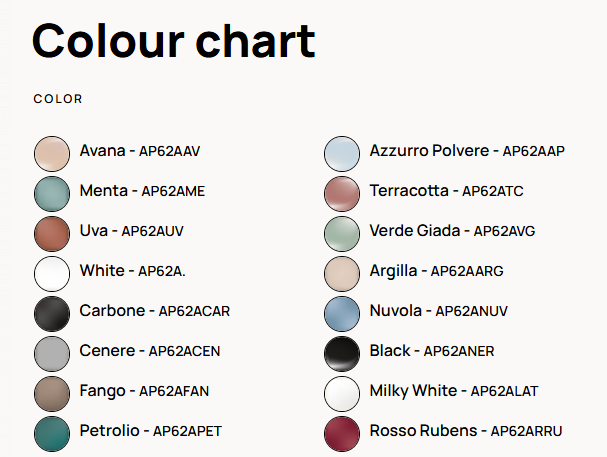Choose the Verde Giada colour swatch

coord(342,233)
